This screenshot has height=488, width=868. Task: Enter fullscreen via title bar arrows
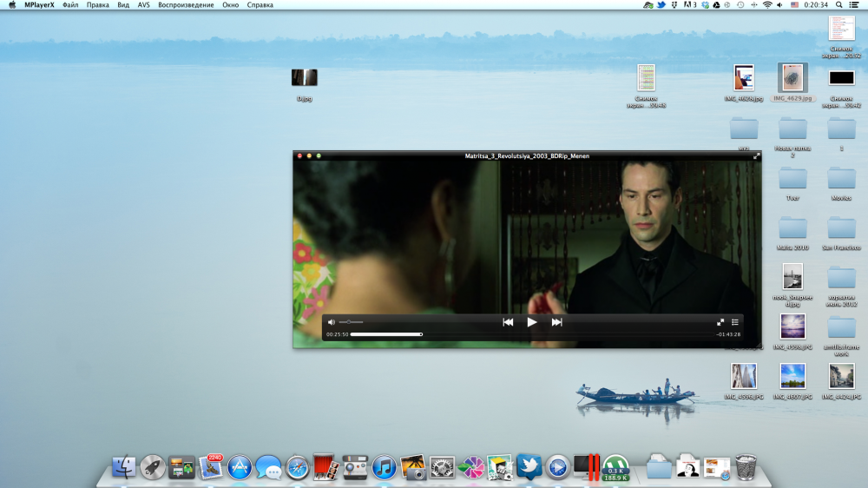point(756,156)
